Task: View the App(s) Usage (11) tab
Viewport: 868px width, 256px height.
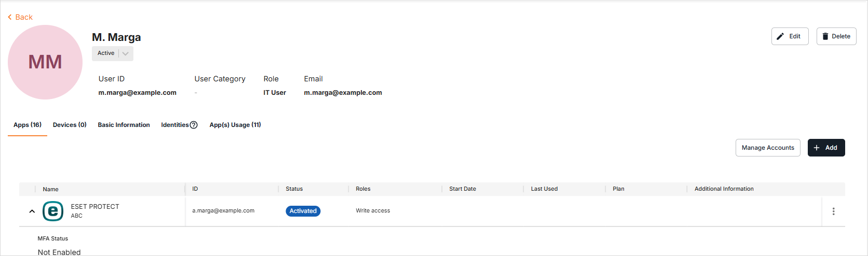Action: [235, 125]
